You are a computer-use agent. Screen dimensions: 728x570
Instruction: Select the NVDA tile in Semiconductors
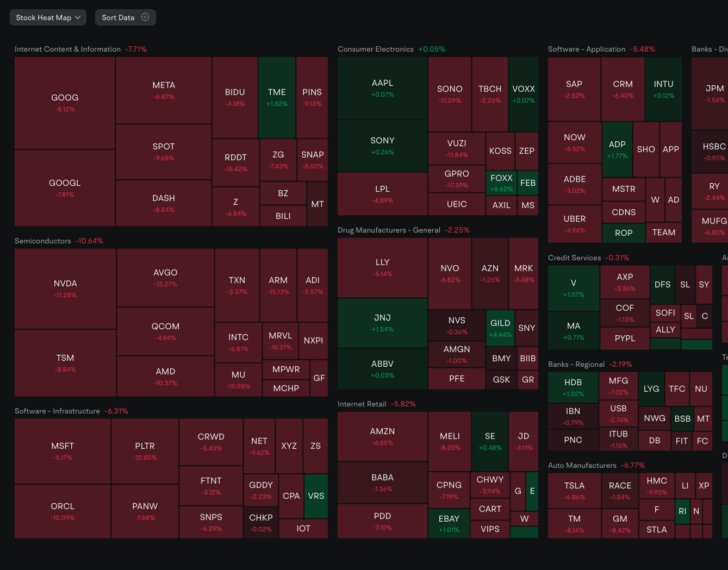65,289
